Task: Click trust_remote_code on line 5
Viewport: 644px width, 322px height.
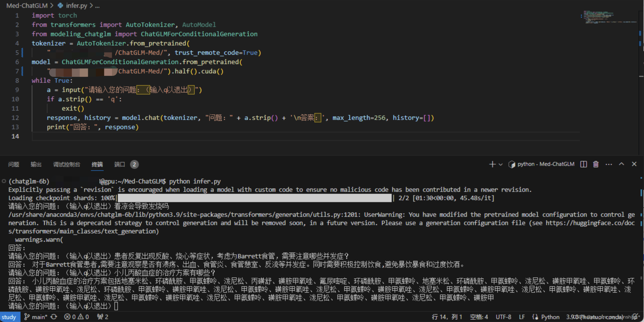Action: (207, 53)
